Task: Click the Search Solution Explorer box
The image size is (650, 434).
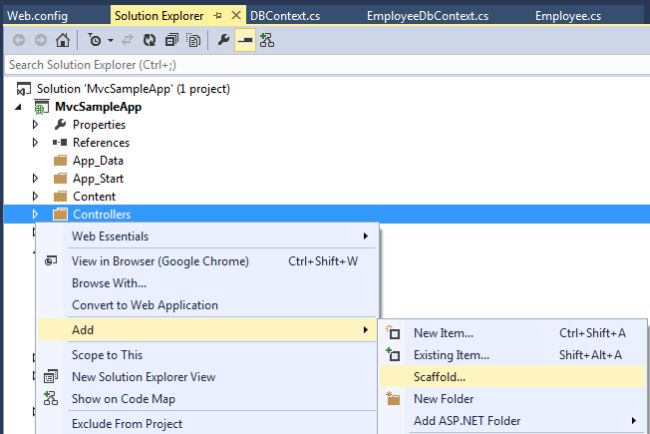Action: click(327, 65)
